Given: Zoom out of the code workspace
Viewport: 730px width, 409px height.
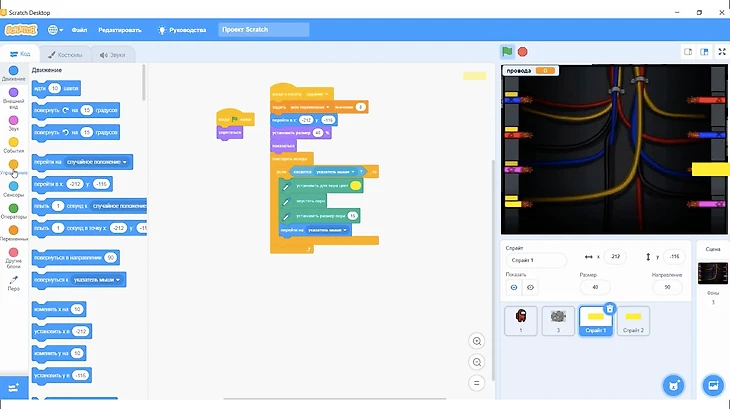Looking at the screenshot, I should [x=478, y=362].
